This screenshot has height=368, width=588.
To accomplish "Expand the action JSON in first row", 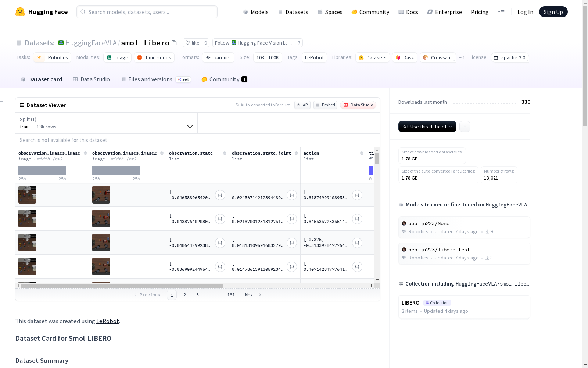I will pyautogui.click(x=357, y=195).
